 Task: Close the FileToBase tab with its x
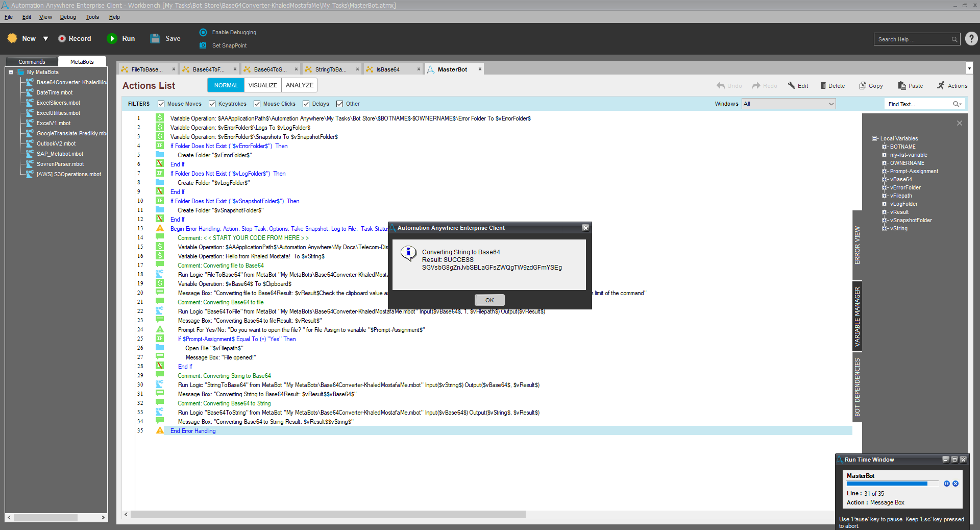(174, 69)
